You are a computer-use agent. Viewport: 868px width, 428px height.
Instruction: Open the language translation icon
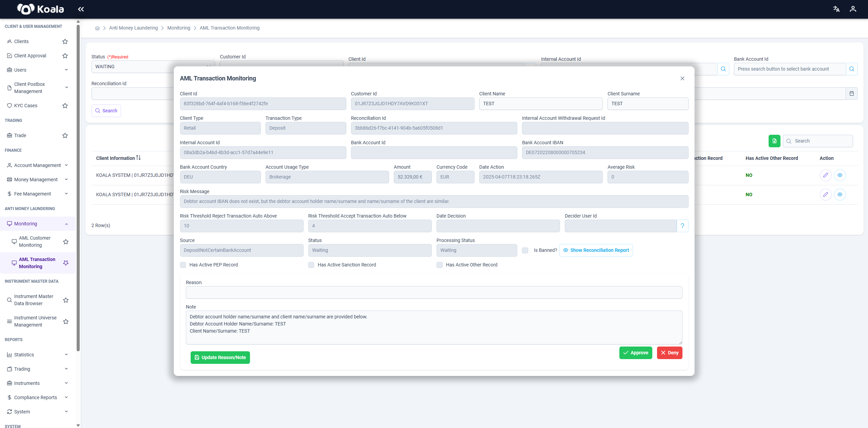coord(836,9)
